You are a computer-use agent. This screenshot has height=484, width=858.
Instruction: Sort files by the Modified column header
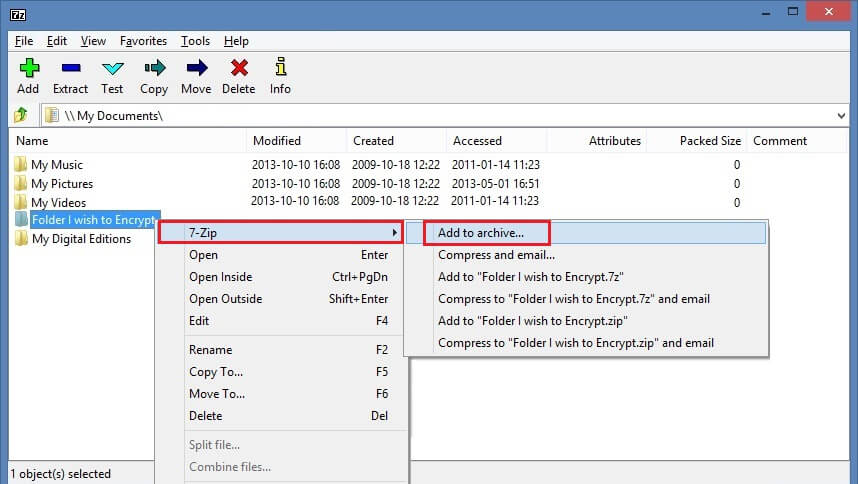point(277,141)
